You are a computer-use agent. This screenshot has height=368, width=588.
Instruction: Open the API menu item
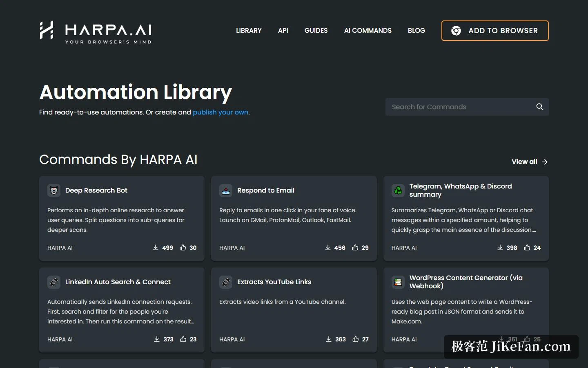click(283, 31)
